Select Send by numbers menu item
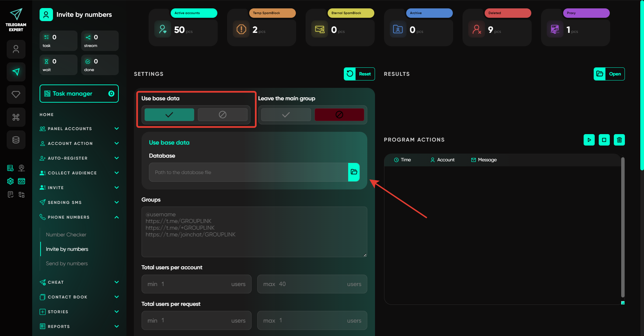Viewport: 644px width, 336px height. [67, 264]
